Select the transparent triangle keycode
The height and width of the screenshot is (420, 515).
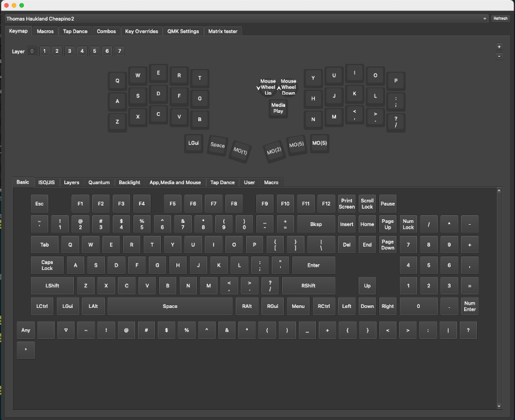pyautogui.click(x=66, y=330)
